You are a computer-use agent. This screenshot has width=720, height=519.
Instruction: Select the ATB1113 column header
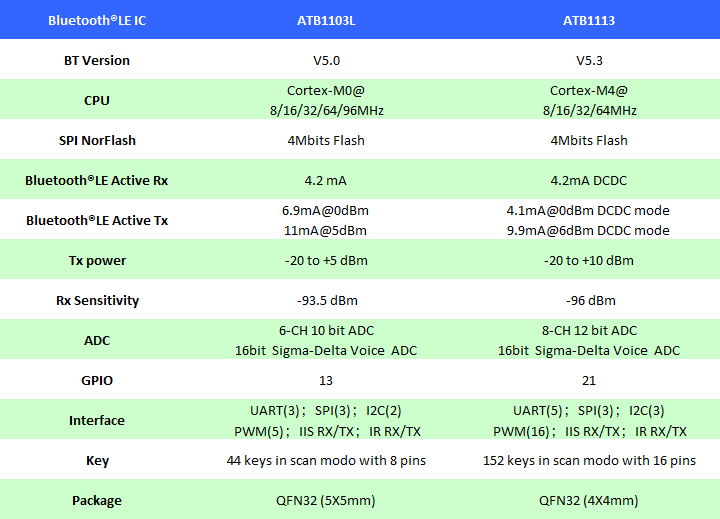click(589, 20)
